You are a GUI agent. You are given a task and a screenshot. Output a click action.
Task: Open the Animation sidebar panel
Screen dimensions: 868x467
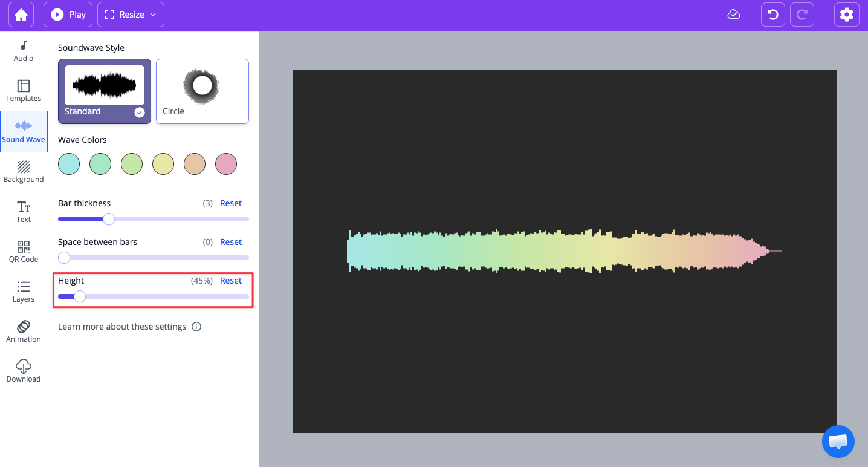coord(24,331)
